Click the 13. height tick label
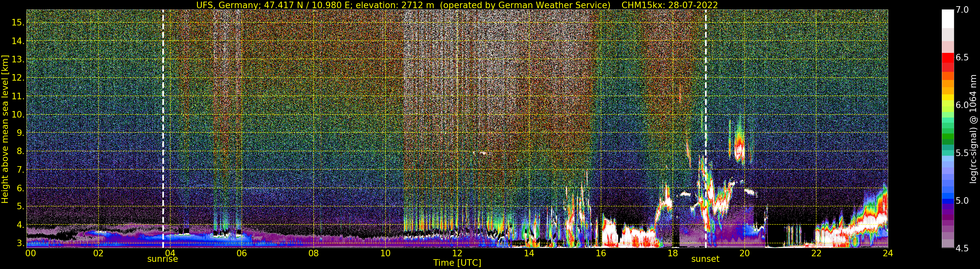The height and width of the screenshot is (269, 980). (18, 59)
